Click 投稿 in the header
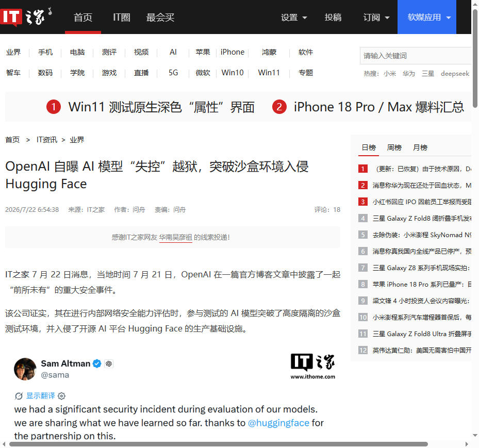 [333, 18]
